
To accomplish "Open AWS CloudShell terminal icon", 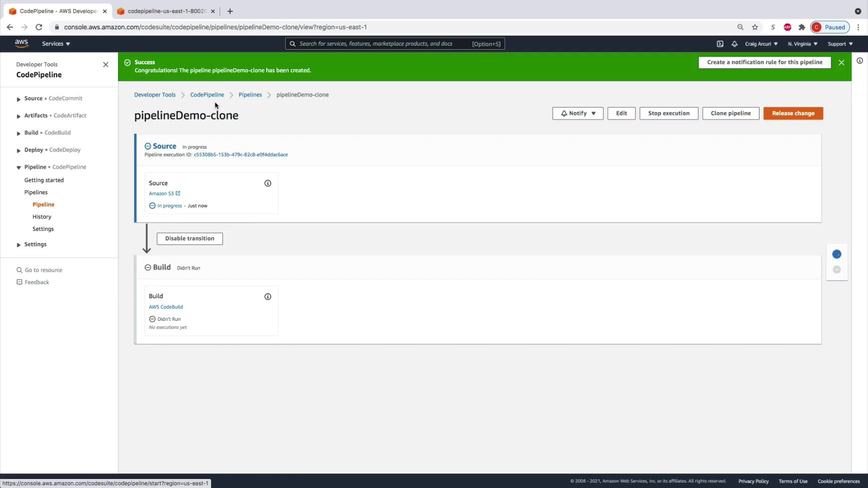I will click(720, 44).
